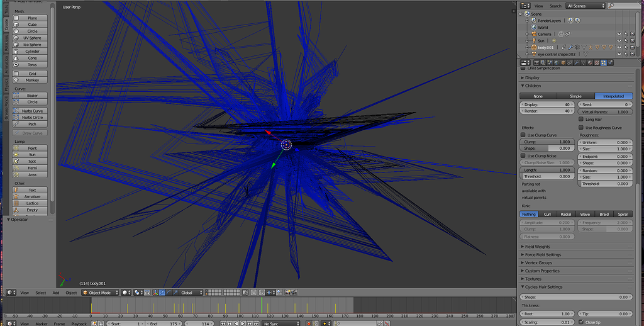Toggle Sun visibility eye icon
644x326 pixels.
[619, 41]
